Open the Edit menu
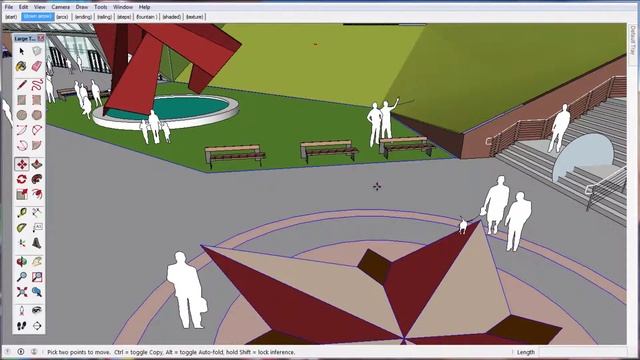 [x=24, y=7]
